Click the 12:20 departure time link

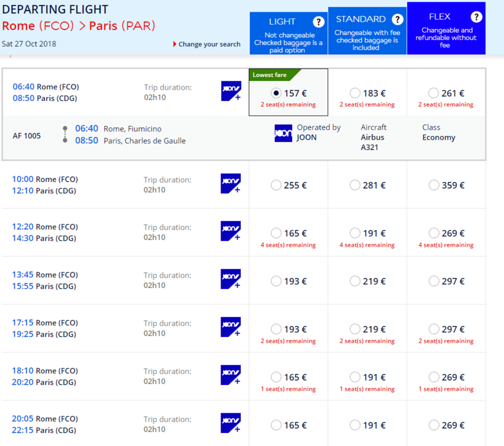pos(23,227)
